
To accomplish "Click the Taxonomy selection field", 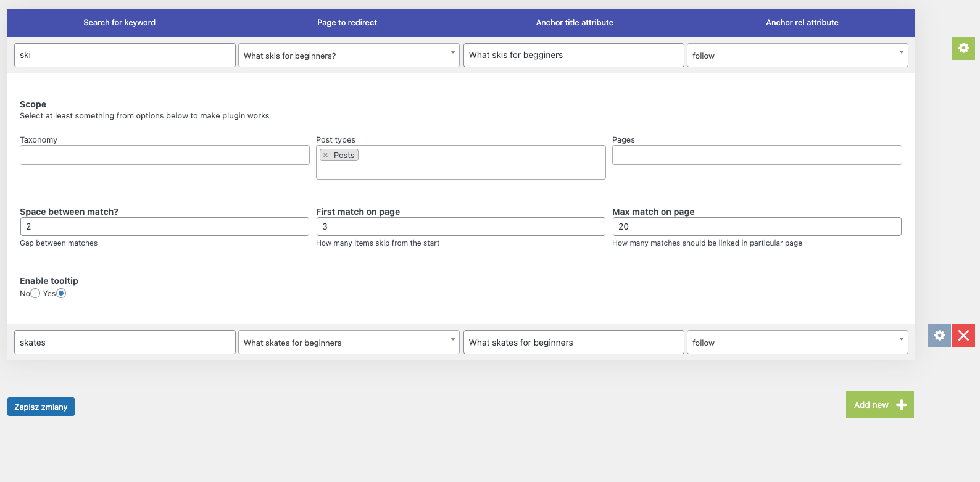I will tap(165, 155).
